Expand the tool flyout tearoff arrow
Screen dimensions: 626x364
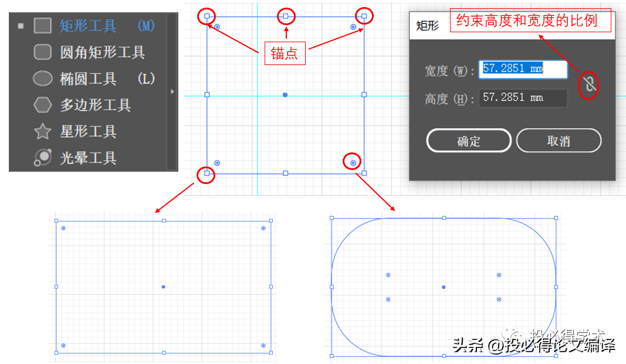click(172, 91)
